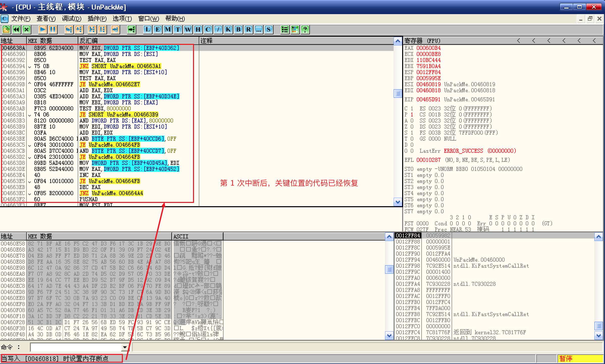
Task: Click the Restart program rewind icon
Action: tap(16, 29)
